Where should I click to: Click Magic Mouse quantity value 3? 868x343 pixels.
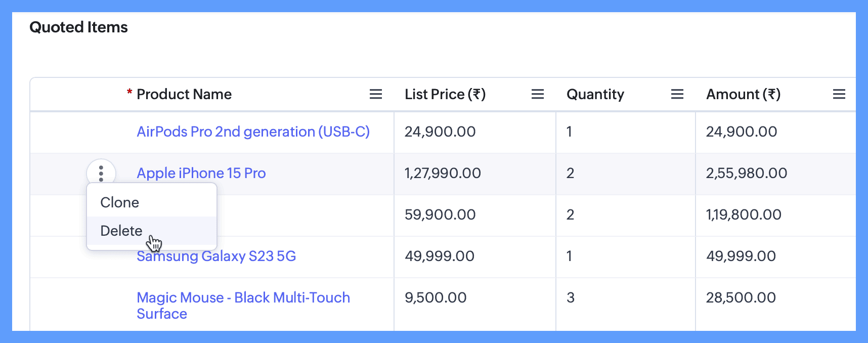[x=571, y=297]
